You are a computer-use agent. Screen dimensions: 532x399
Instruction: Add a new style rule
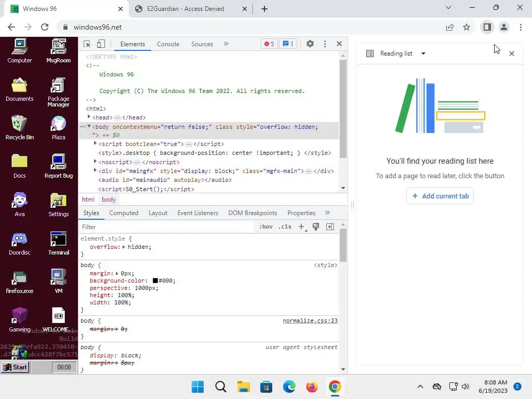tap(301, 227)
